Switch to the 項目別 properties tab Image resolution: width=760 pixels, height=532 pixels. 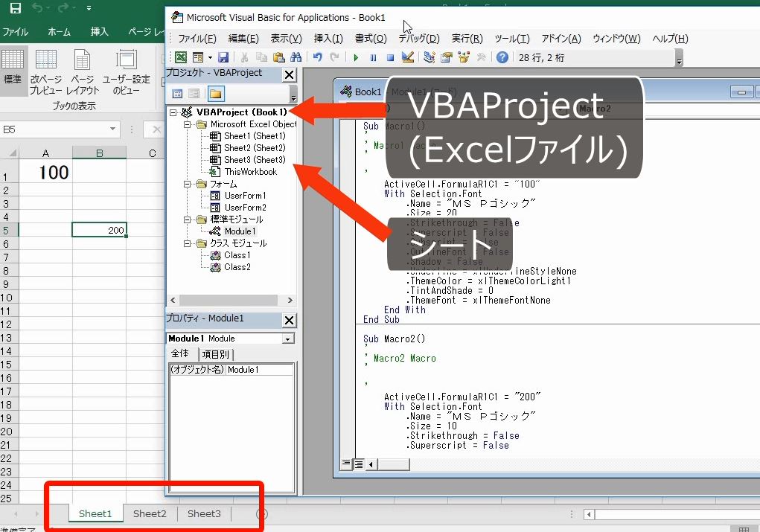click(215, 354)
